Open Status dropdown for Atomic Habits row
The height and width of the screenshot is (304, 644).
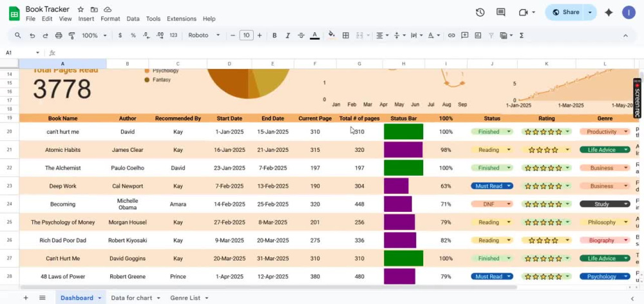coord(509,150)
